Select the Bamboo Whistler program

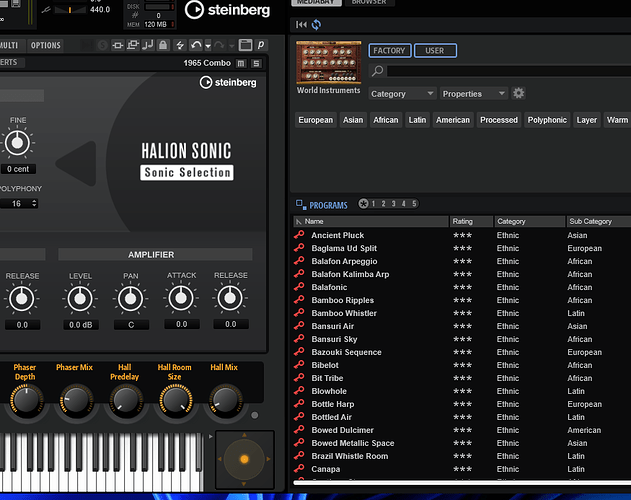click(343, 313)
